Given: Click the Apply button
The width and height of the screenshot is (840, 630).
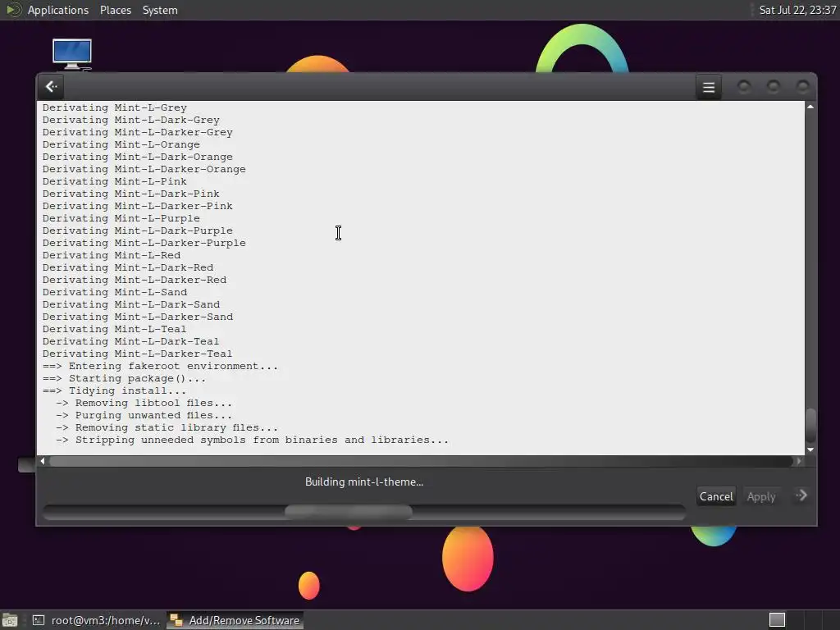Looking at the screenshot, I should [760, 496].
